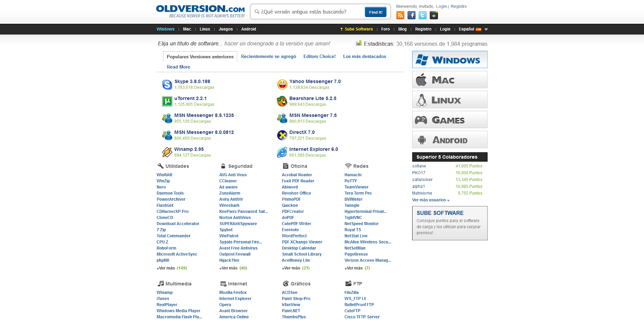Open the RSS feed icon
Viewport: 644px width, 320px height.
click(400, 15)
